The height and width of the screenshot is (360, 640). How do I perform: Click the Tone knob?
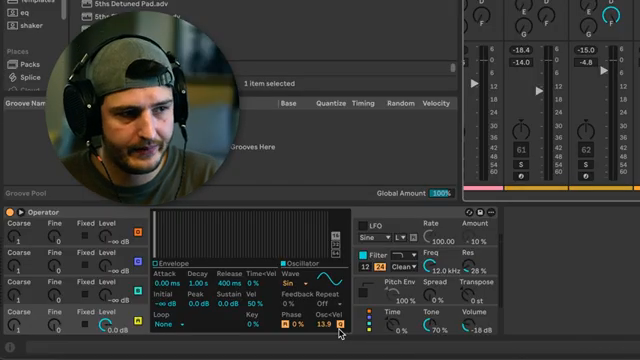pyautogui.click(x=429, y=324)
